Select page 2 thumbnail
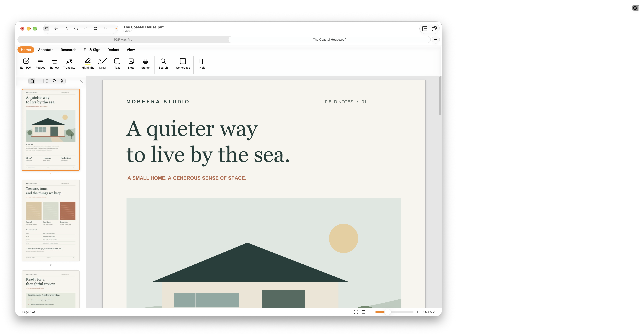Image resolution: width=644 pixels, height=336 pixels. click(51, 221)
